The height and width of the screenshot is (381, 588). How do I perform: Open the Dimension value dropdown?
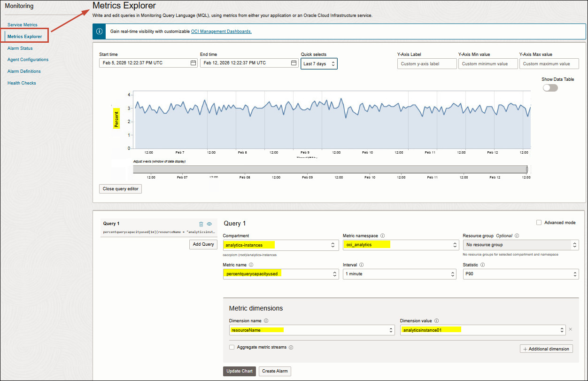pyautogui.click(x=481, y=330)
